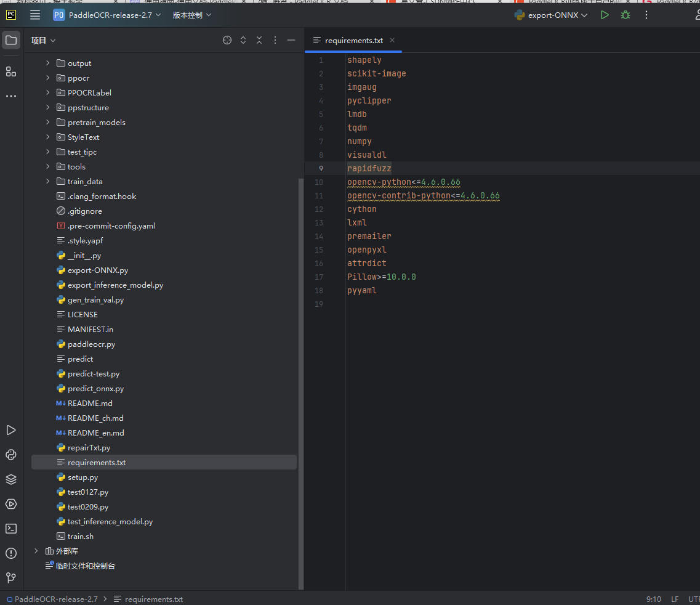Open the Python Packages tool window
This screenshot has height=605, width=700.
click(x=11, y=479)
